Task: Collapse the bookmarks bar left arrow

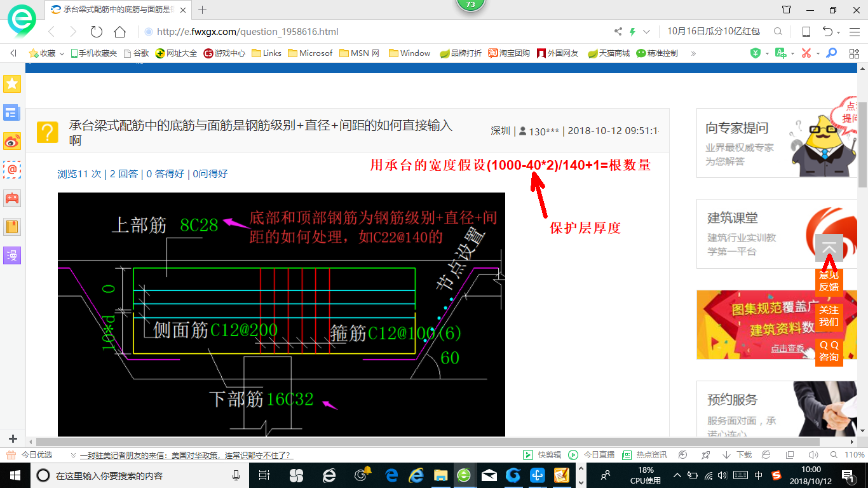Action: (13, 53)
